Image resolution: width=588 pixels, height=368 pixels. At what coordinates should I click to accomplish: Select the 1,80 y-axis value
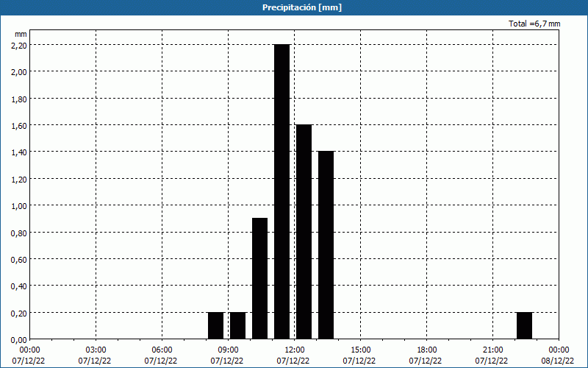click(19, 99)
